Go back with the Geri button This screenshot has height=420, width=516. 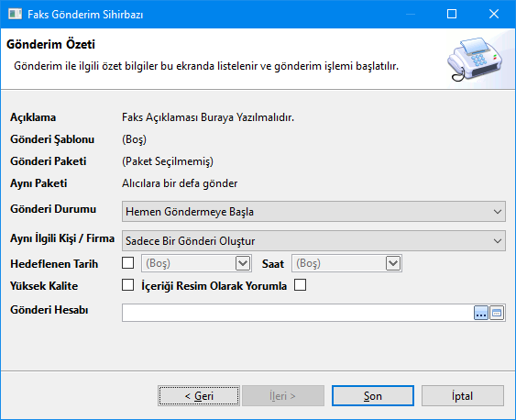[199, 395]
